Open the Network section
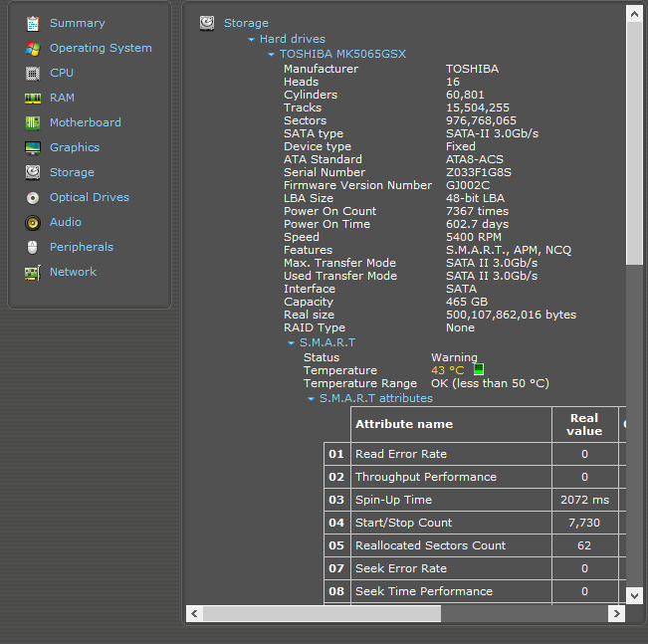The height and width of the screenshot is (644, 648). coord(73,272)
